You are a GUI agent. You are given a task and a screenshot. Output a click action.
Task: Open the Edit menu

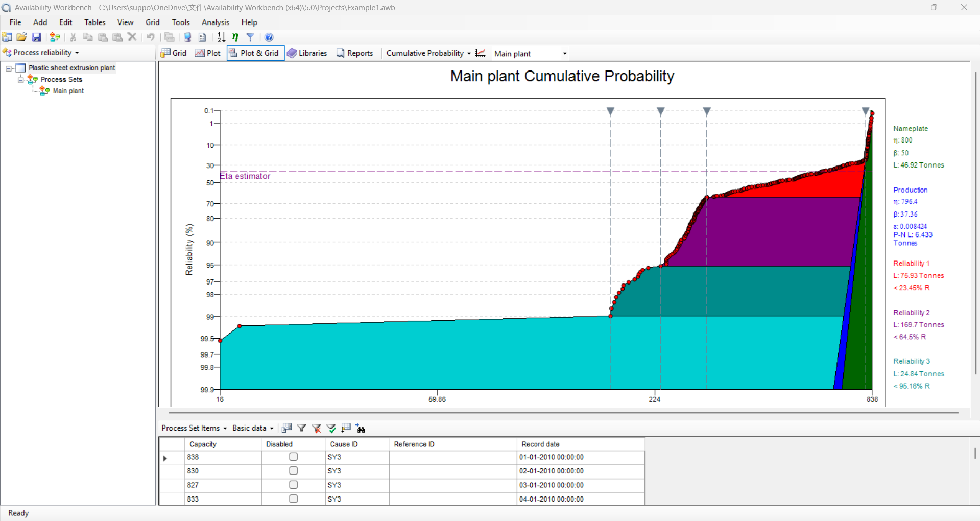65,22
